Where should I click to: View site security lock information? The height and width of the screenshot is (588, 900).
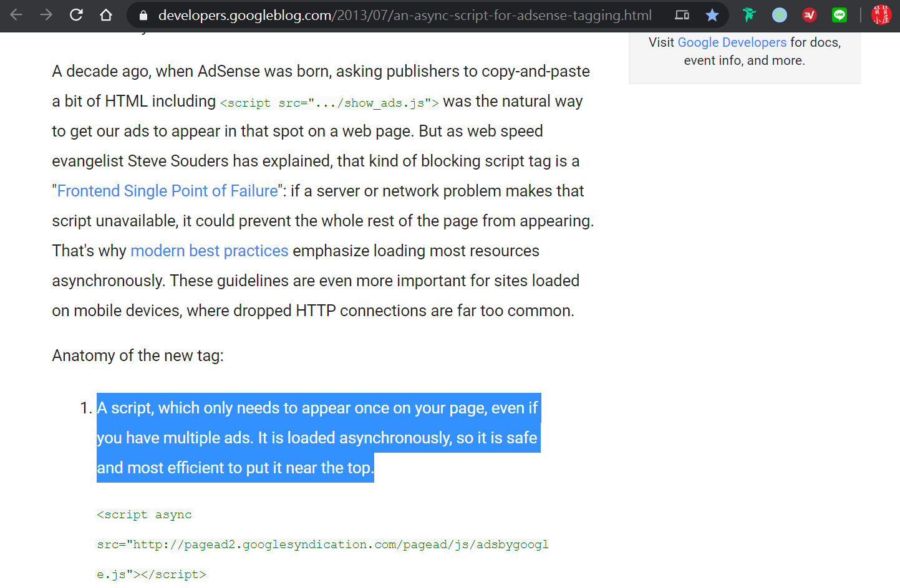coord(143,15)
